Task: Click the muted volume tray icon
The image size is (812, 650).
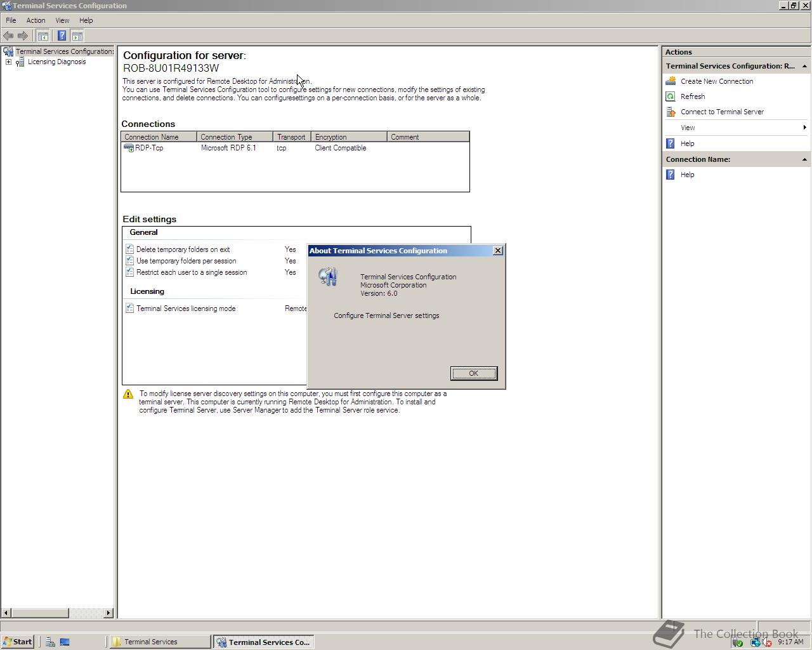Action: click(767, 642)
